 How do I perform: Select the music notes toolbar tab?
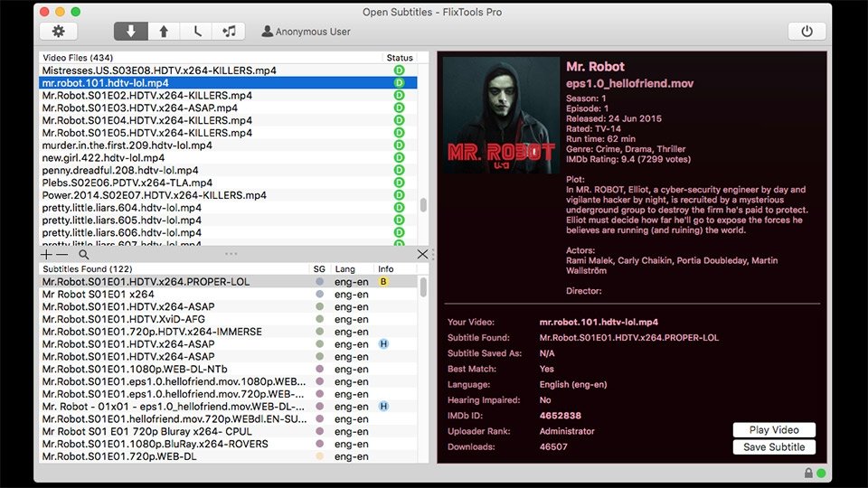coord(229,32)
